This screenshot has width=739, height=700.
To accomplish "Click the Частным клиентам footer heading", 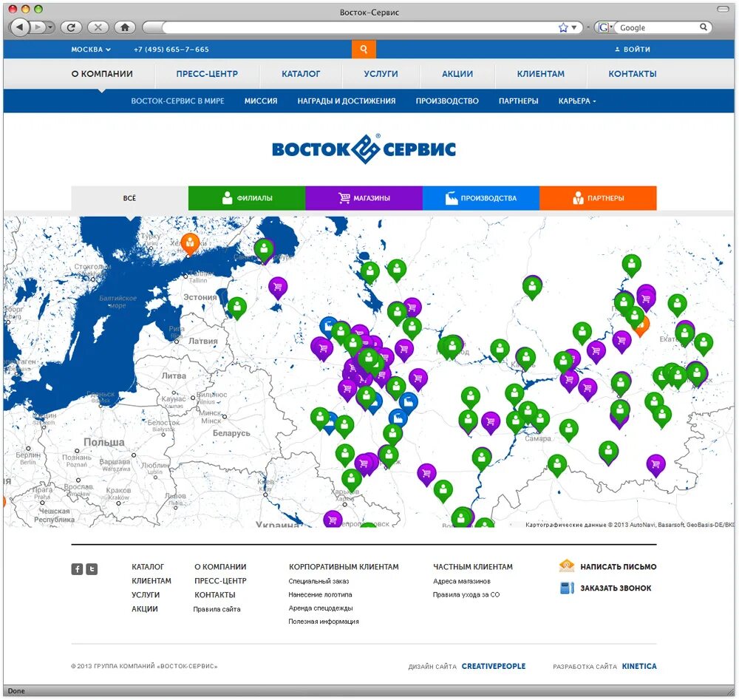I will click(473, 567).
